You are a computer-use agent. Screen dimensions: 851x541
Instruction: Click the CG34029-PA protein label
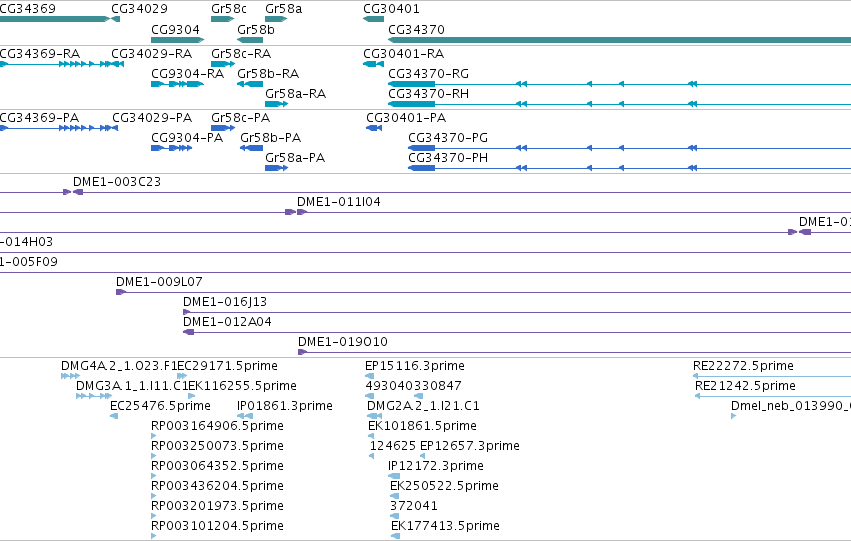pos(152,118)
